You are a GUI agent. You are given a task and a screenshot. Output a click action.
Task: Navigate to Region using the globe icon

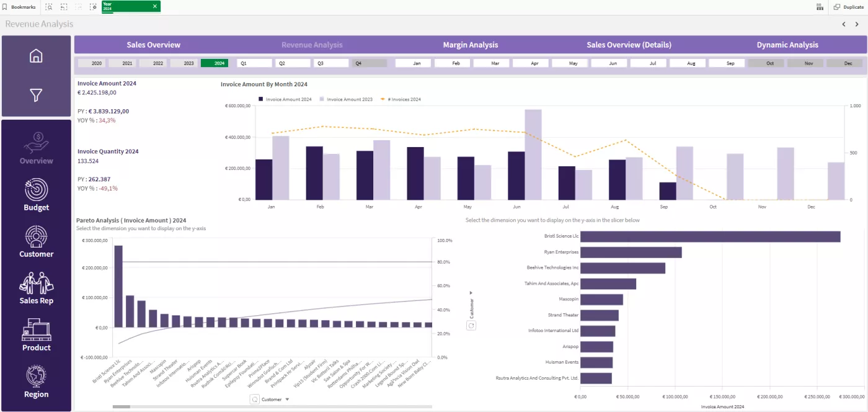(x=36, y=377)
